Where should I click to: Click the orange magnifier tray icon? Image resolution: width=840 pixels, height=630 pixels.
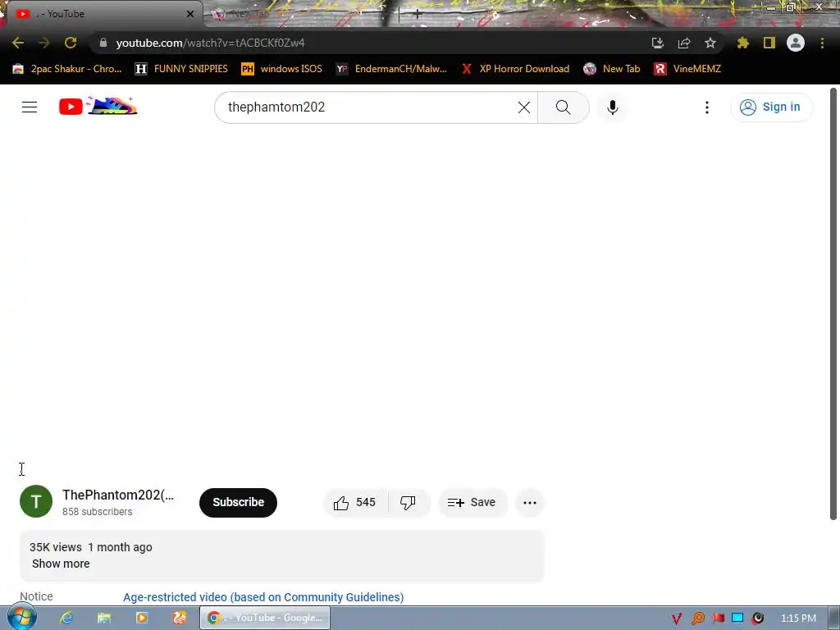pyautogui.click(x=697, y=619)
